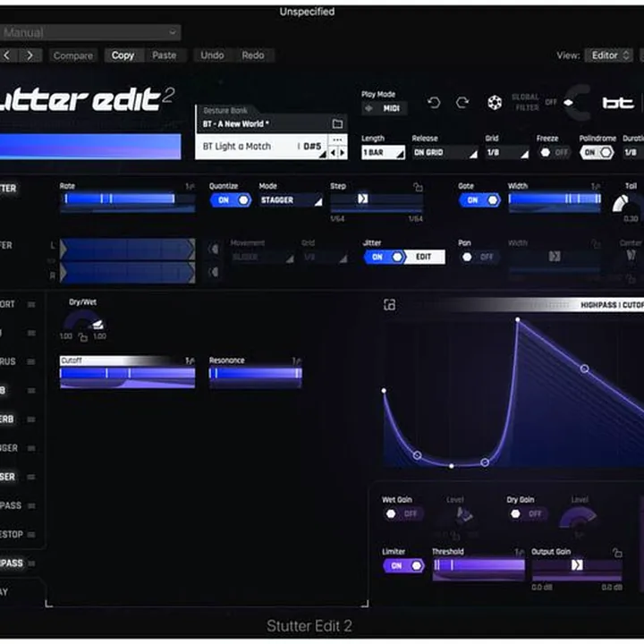The height and width of the screenshot is (644, 644).
Task: Select the GER (Flanger) module tab
Action: 9,448
